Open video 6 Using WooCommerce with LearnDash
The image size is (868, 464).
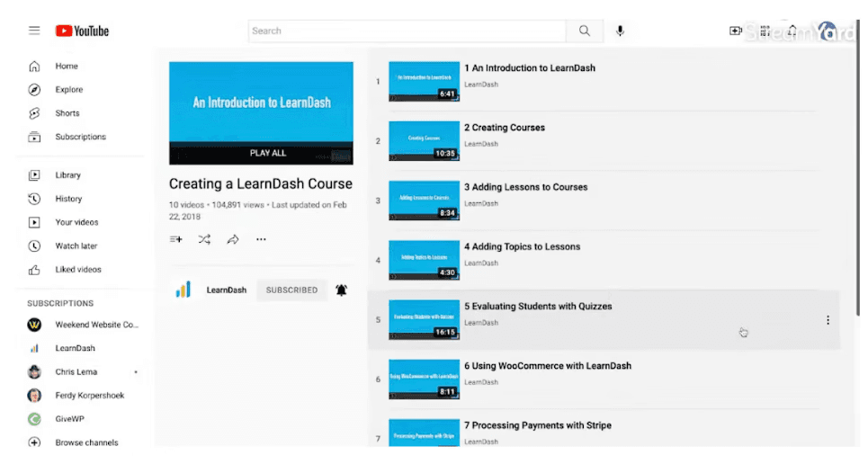pyautogui.click(x=548, y=366)
